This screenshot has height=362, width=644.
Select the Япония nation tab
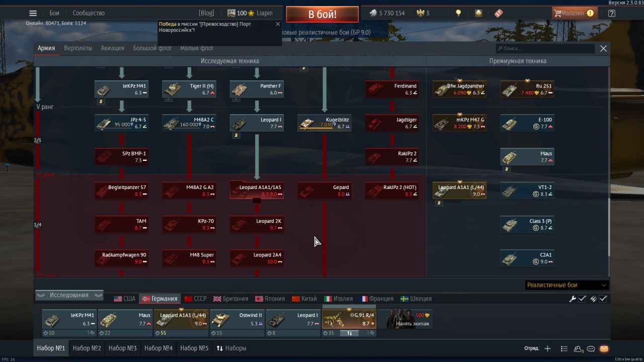(270, 299)
